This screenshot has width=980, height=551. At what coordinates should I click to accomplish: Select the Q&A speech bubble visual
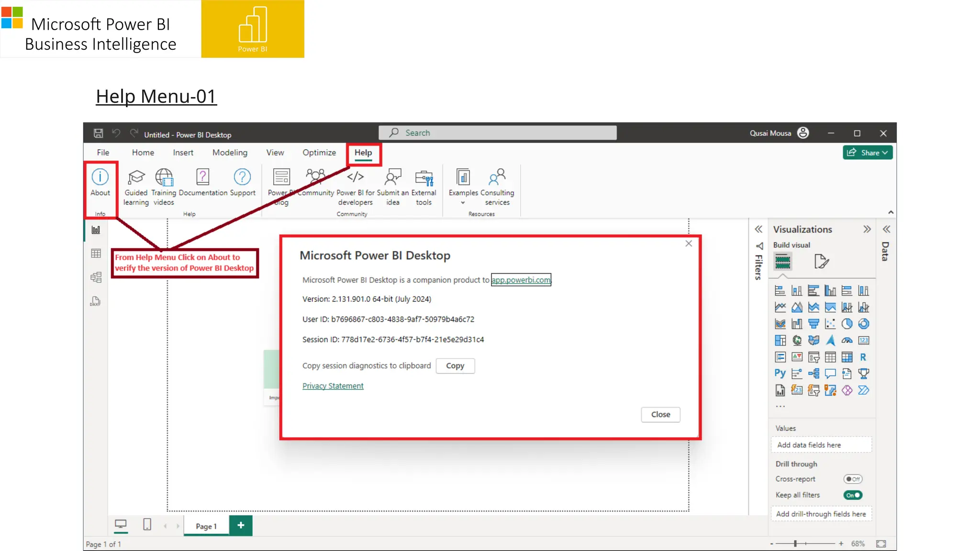pos(830,374)
